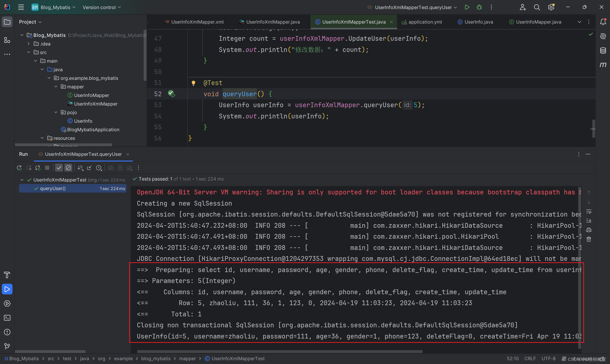The width and height of the screenshot is (610, 364).
Task: Open the Blog_Mybatis project dropdown
Action: (x=53, y=7)
